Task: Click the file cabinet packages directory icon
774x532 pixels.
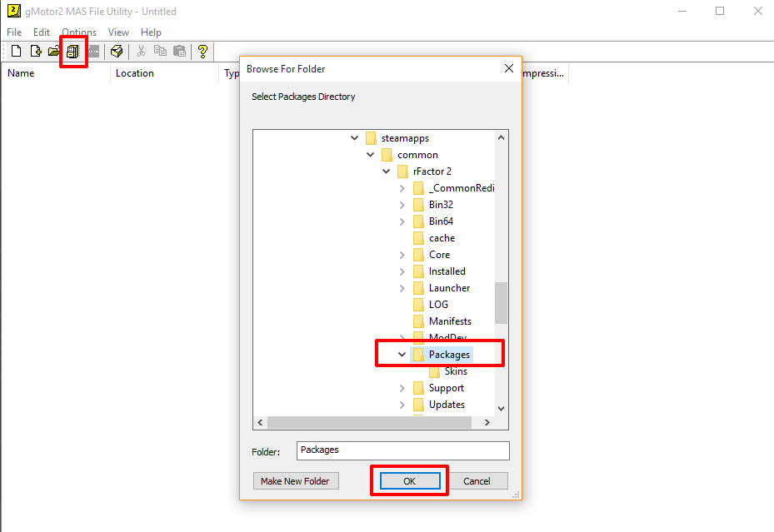Action: click(72, 52)
